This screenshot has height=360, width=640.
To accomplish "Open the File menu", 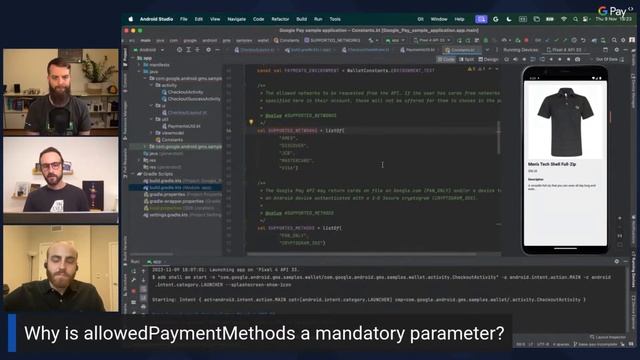I will click(x=184, y=19).
